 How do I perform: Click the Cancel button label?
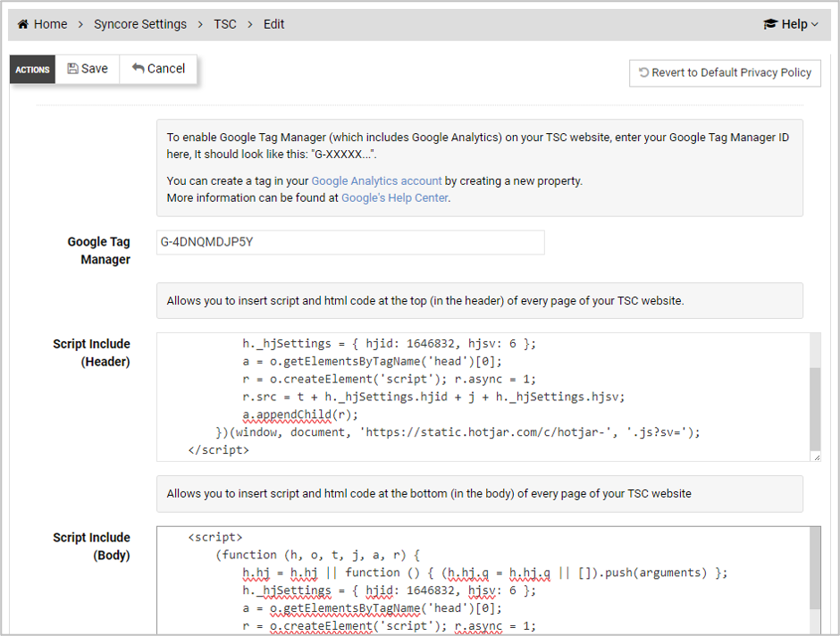(166, 69)
